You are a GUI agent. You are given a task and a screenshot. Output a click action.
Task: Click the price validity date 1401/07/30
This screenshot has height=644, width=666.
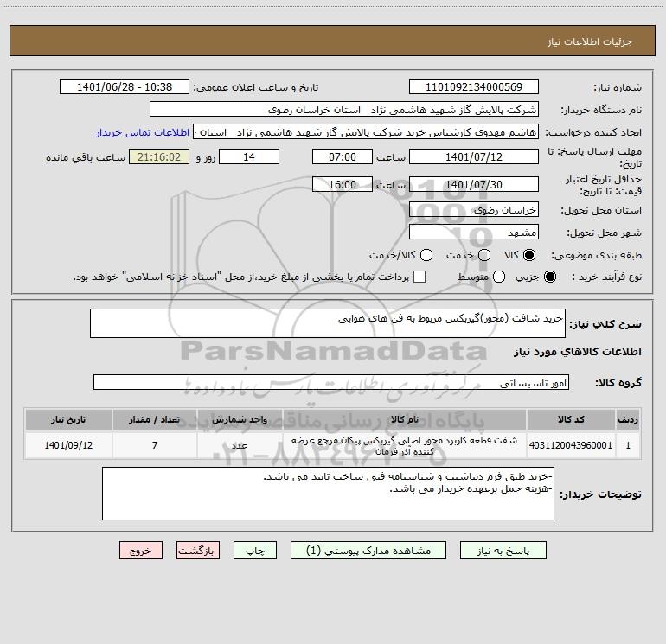474,184
